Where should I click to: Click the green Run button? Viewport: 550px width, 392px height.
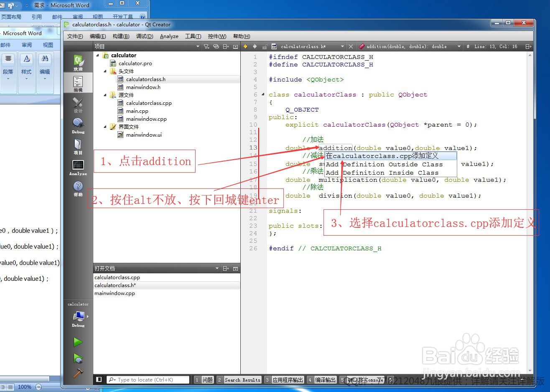pos(78,342)
